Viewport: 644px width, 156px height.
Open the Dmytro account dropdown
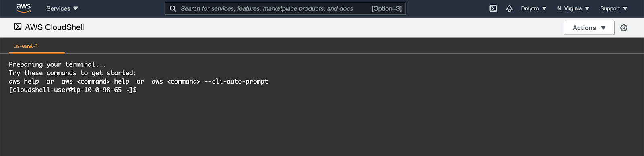(534, 8)
